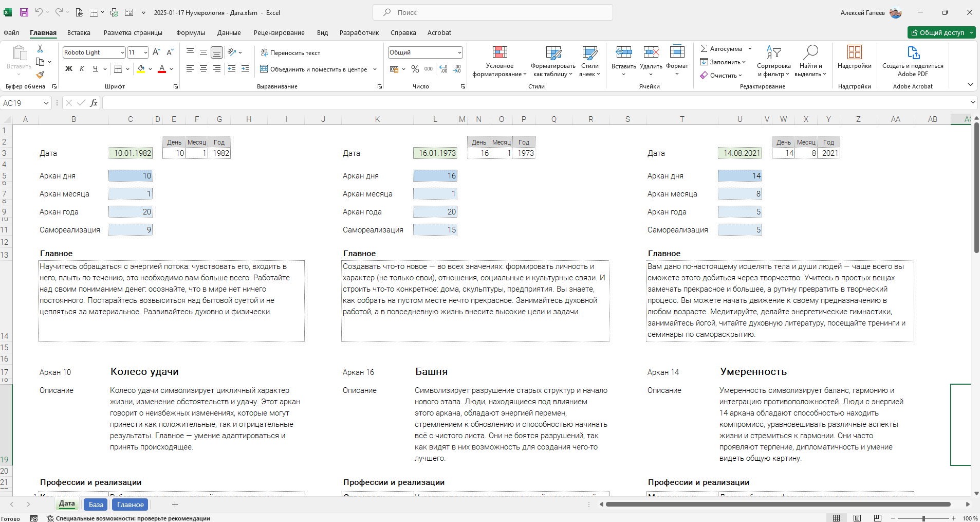This screenshot has height=522, width=980.
Task: Increase decimal places
Action: pyautogui.click(x=443, y=69)
